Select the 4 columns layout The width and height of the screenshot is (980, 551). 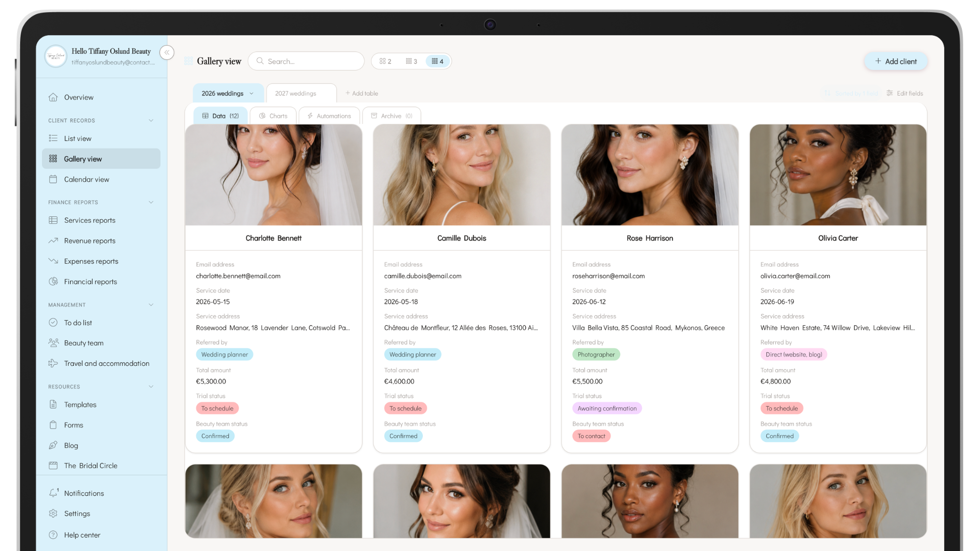point(438,61)
